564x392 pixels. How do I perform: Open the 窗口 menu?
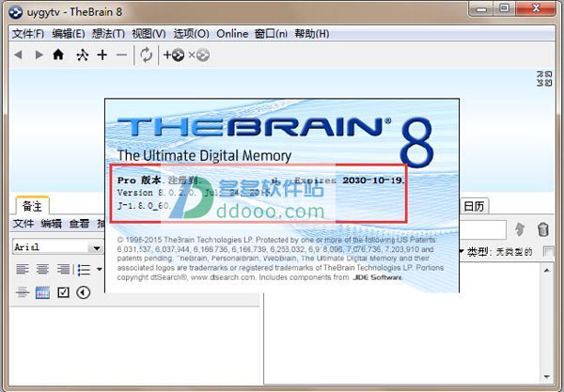coord(271,34)
